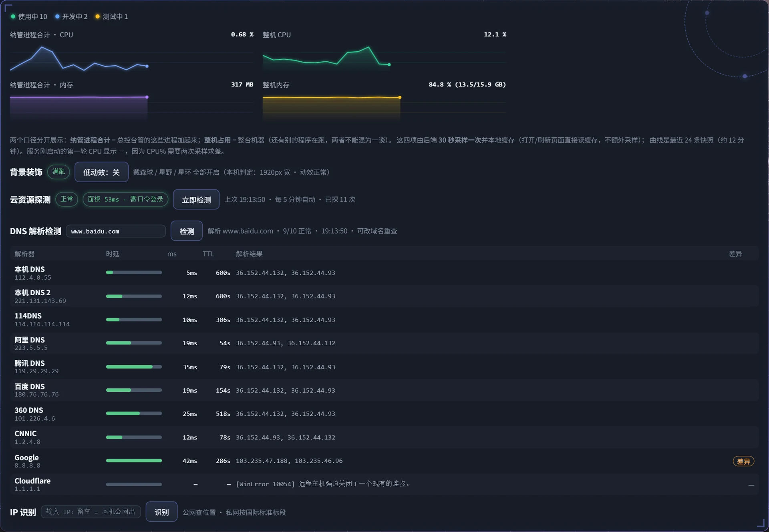This screenshot has width=769, height=532.
Task: Click the 使用中 10 legend dot
Action: point(13,16)
